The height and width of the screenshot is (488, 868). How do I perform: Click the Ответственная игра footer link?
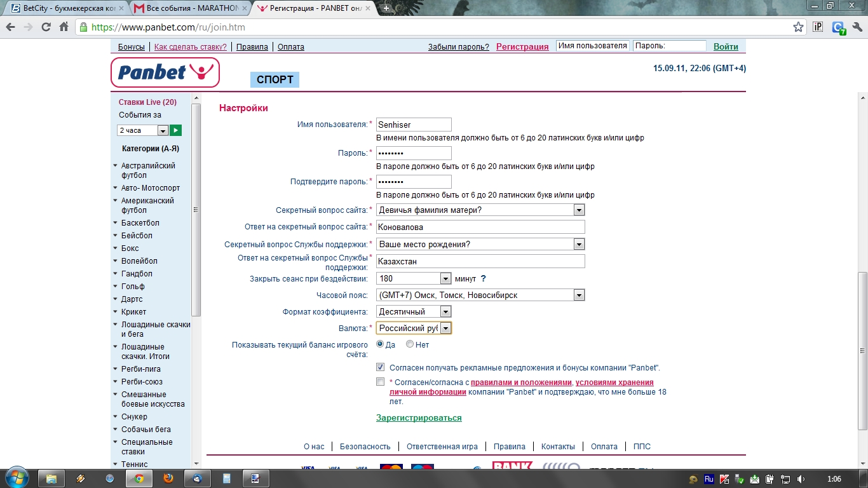tap(442, 447)
